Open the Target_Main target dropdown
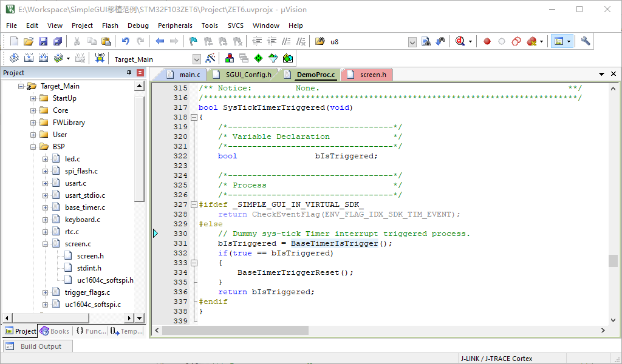Screen dimensions: 622x364 (197, 59)
